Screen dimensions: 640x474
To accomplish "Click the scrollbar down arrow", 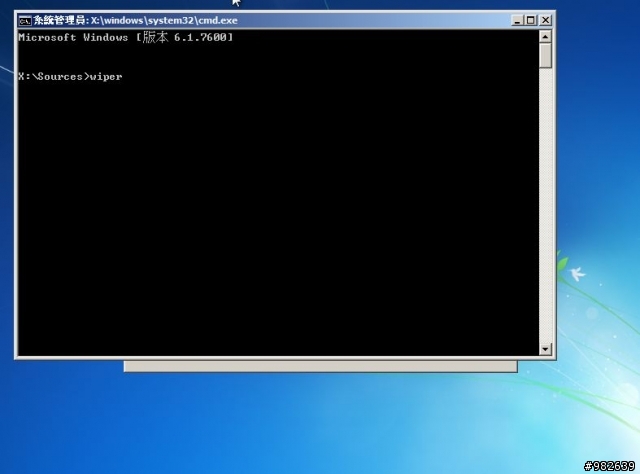I will tap(545, 349).
